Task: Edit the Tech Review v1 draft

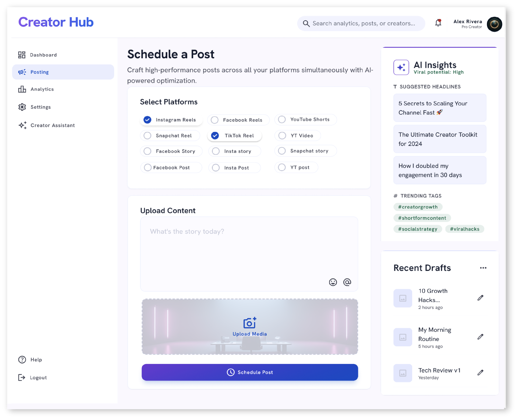Action: point(480,373)
